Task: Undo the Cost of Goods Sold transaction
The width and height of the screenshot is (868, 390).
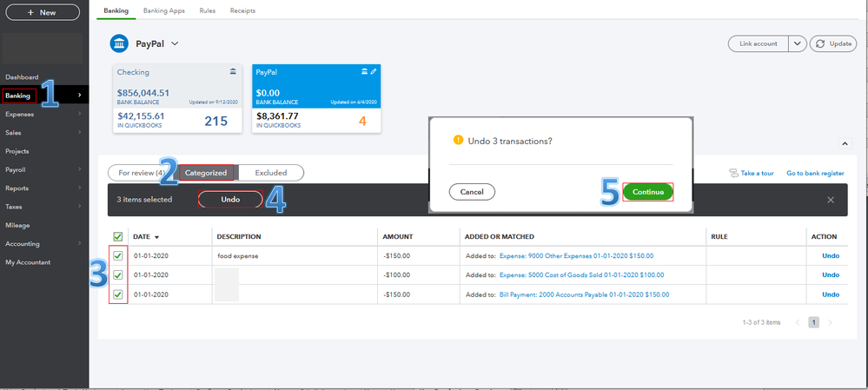Action: tap(831, 275)
